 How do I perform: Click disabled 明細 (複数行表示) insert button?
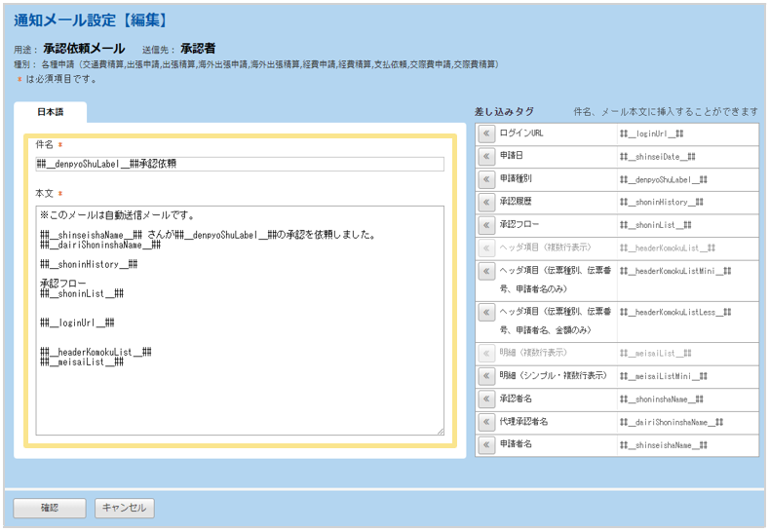tap(486, 353)
